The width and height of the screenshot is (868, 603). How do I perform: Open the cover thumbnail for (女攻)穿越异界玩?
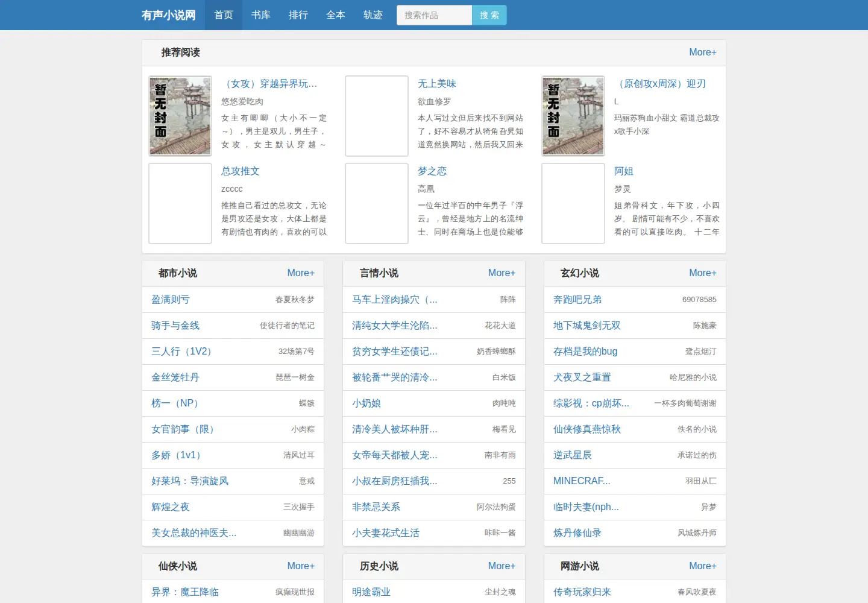tap(180, 116)
